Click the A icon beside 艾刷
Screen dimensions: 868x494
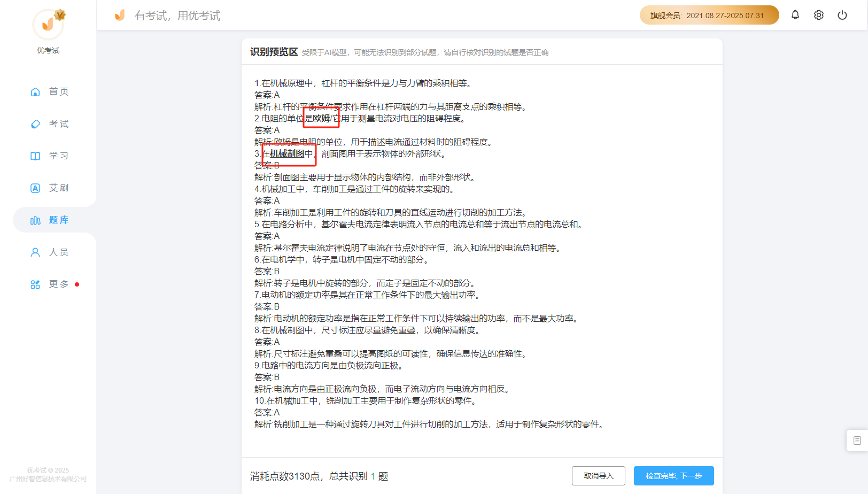[35, 188]
